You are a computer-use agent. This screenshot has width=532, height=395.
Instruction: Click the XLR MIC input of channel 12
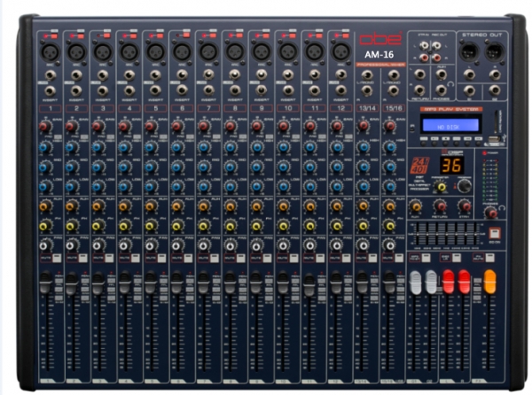tap(341, 52)
